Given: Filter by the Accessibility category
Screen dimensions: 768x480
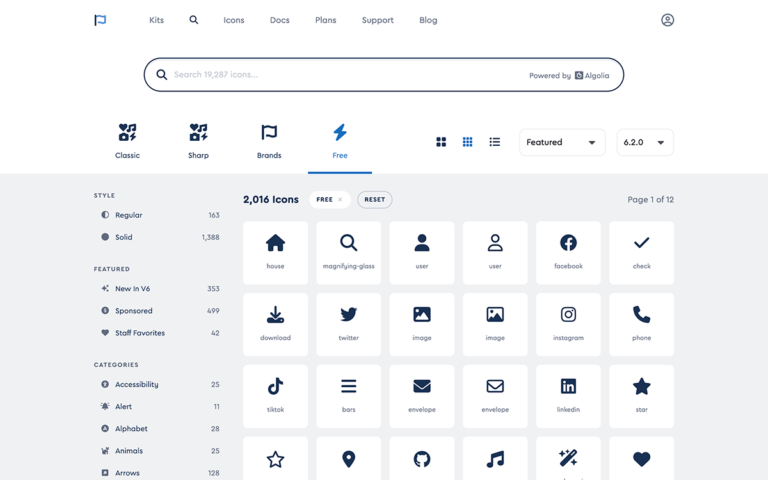Looking at the screenshot, I should [x=137, y=384].
